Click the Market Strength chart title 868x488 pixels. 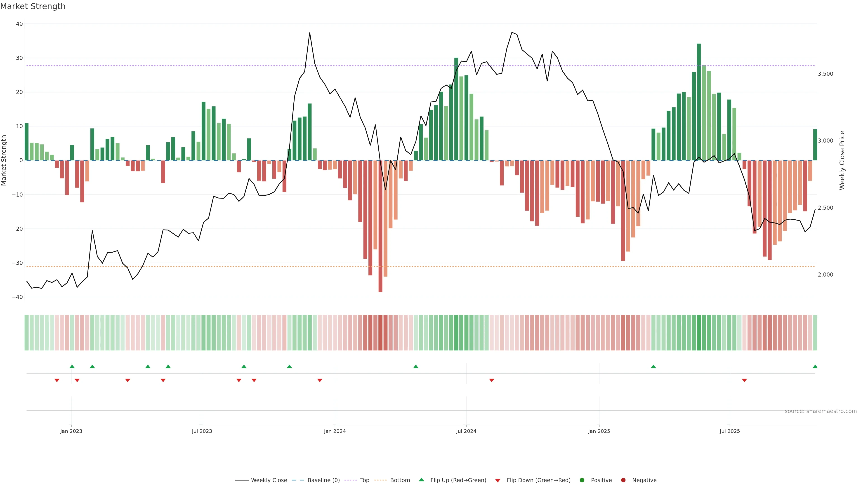(x=33, y=6)
